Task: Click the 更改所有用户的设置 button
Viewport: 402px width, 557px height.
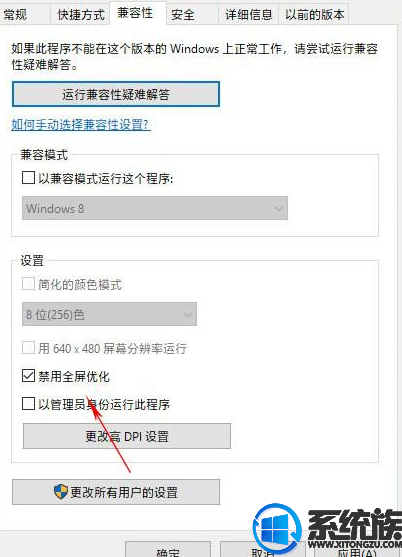Action: 116,492
